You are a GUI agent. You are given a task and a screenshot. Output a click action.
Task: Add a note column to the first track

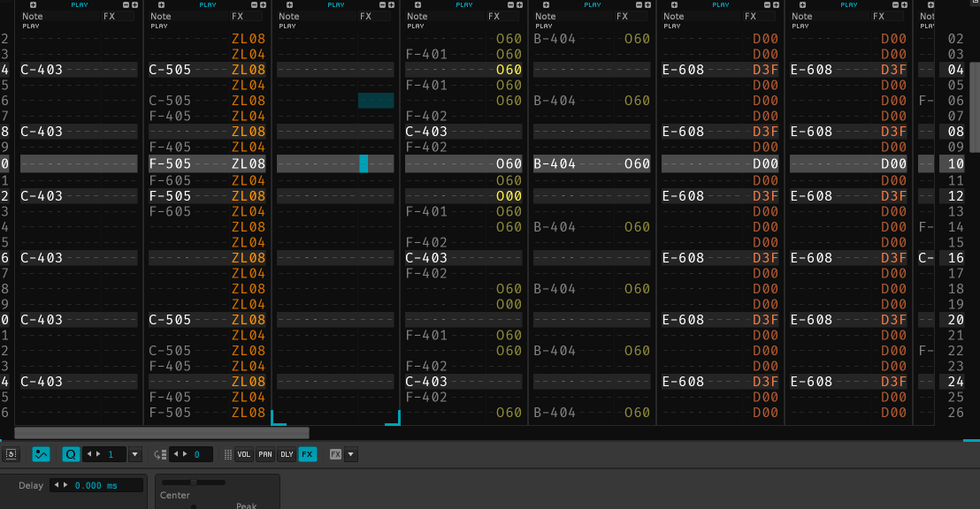pos(33,5)
